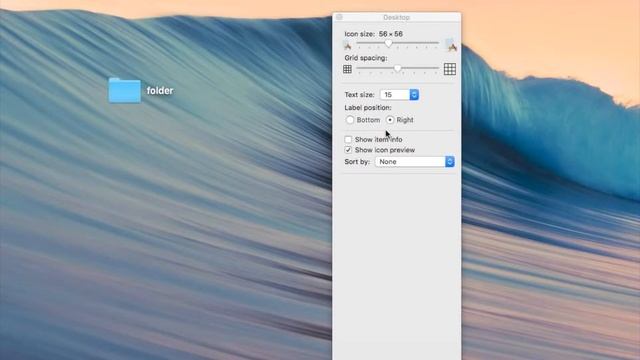Click the large icon-size image at slider end

(x=451, y=45)
